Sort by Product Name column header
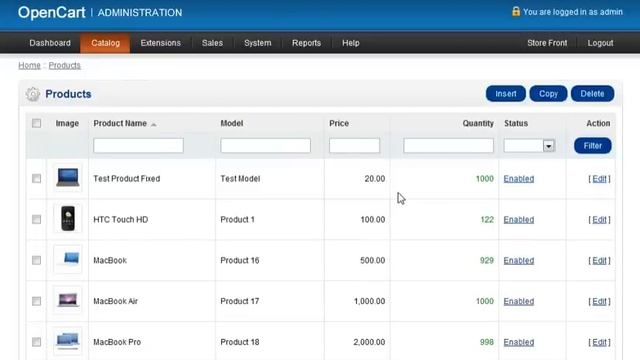Screen dimensions: 640x360 120,123
